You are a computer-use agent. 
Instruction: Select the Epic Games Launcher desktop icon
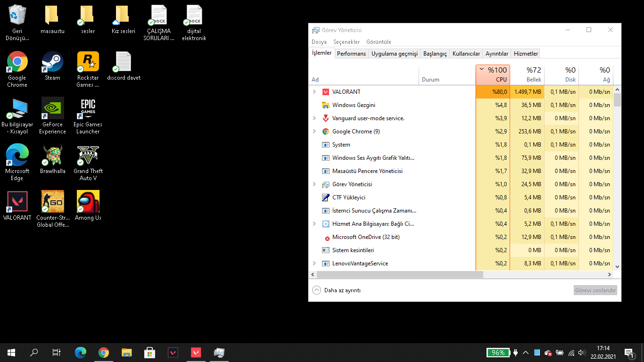88,116
